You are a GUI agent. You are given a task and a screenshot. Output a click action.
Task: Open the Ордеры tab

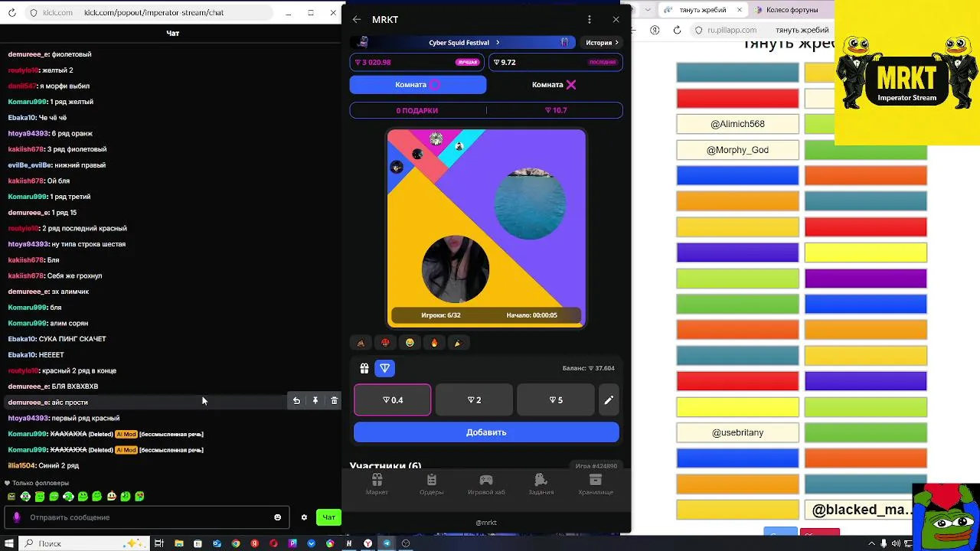pos(432,484)
